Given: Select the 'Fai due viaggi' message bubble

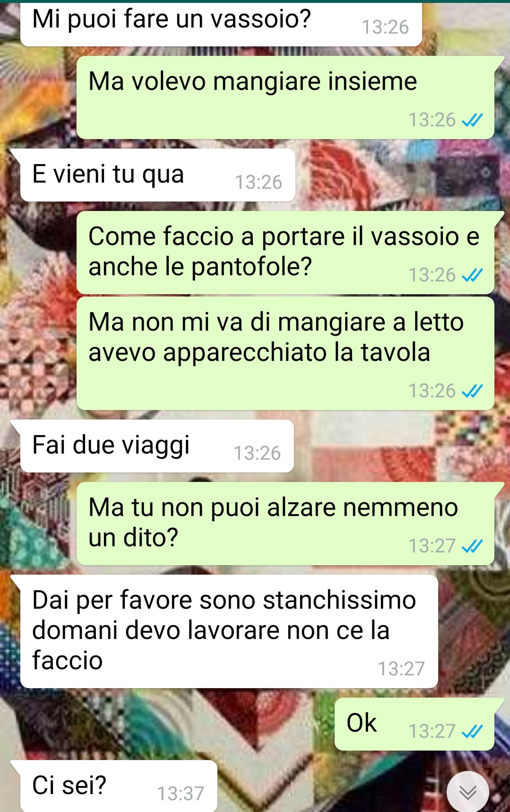Looking at the screenshot, I should pyautogui.click(x=157, y=446).
